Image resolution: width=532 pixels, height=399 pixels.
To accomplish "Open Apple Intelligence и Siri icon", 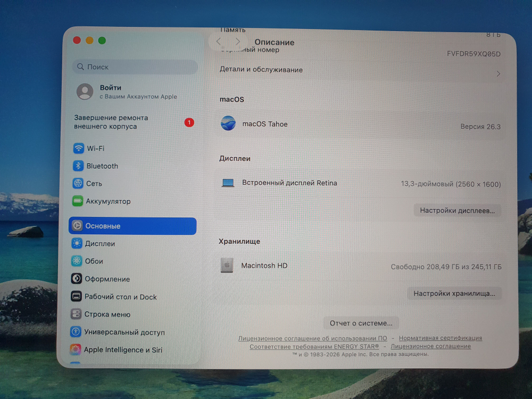I will click(75, 350).
